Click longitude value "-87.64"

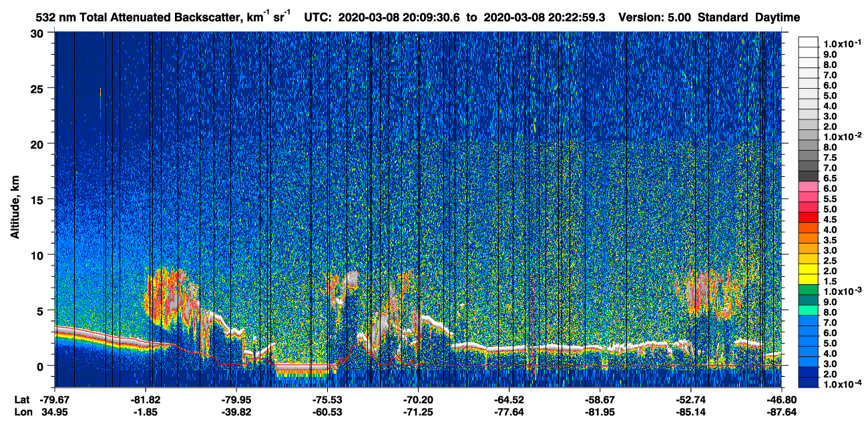[x=782, y=412]
